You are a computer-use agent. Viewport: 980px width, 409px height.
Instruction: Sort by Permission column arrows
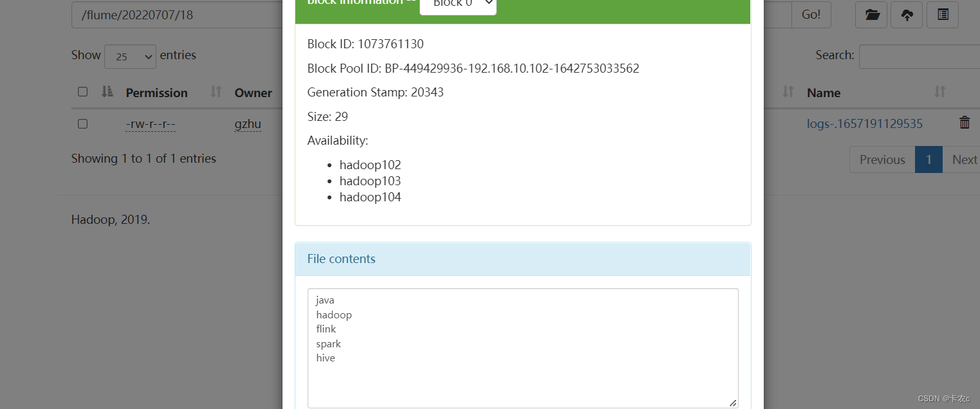[216, 92]
